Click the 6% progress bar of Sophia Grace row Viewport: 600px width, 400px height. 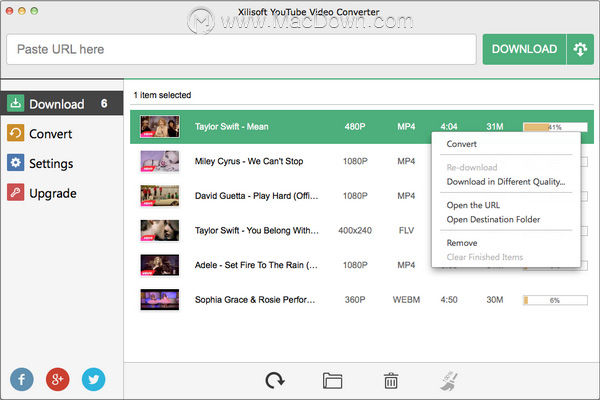click(555, 300)
